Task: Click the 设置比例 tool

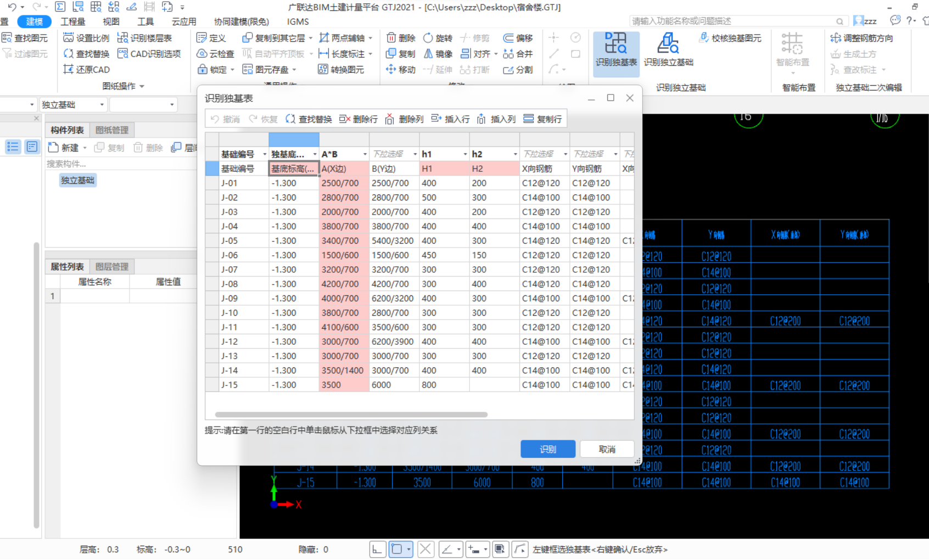Action: [x=86, y=38]
